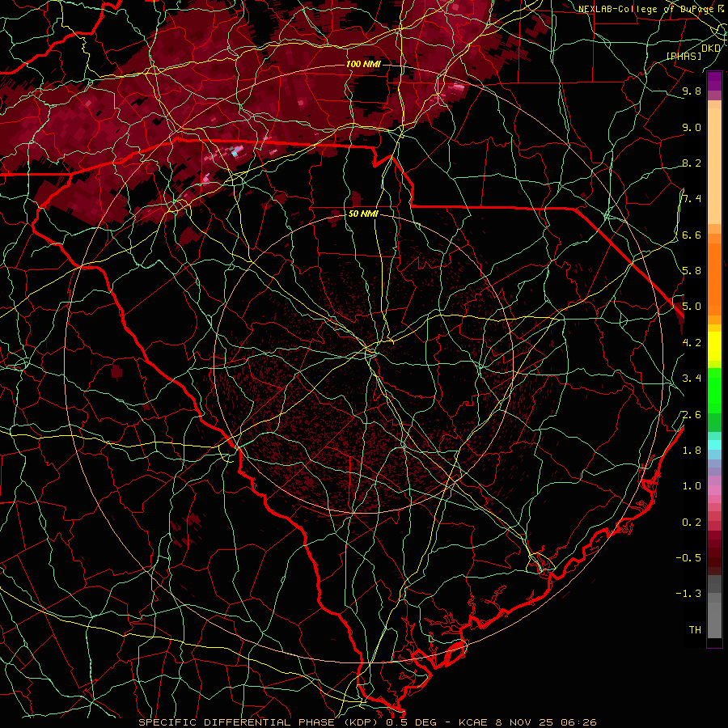Click the pink segment of the color bar

click(x=714, y=490)
